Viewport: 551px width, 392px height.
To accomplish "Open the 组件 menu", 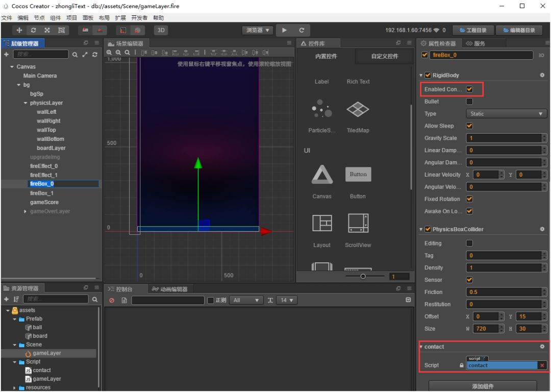I will point(55,18).
